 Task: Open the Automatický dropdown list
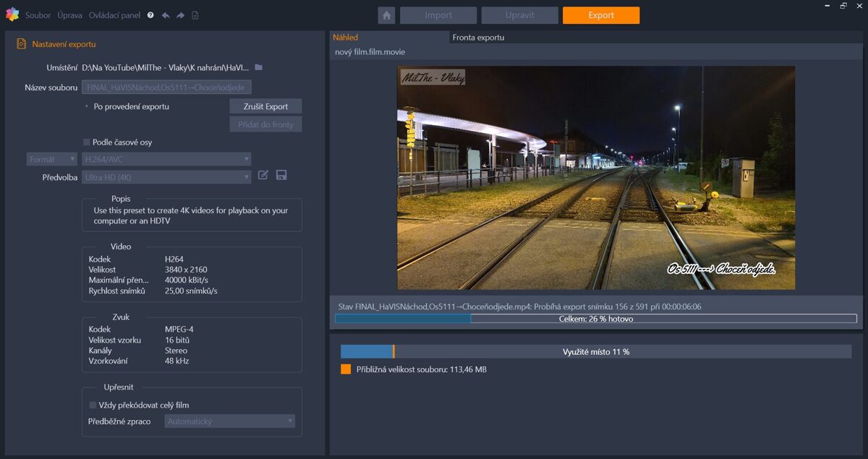click(229, 421)
